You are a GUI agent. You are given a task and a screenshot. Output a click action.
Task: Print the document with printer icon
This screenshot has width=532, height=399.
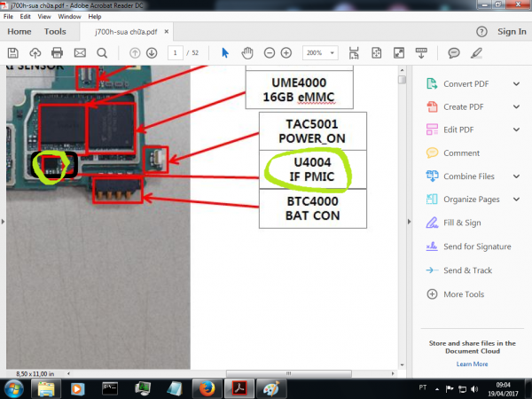(57, 53)
